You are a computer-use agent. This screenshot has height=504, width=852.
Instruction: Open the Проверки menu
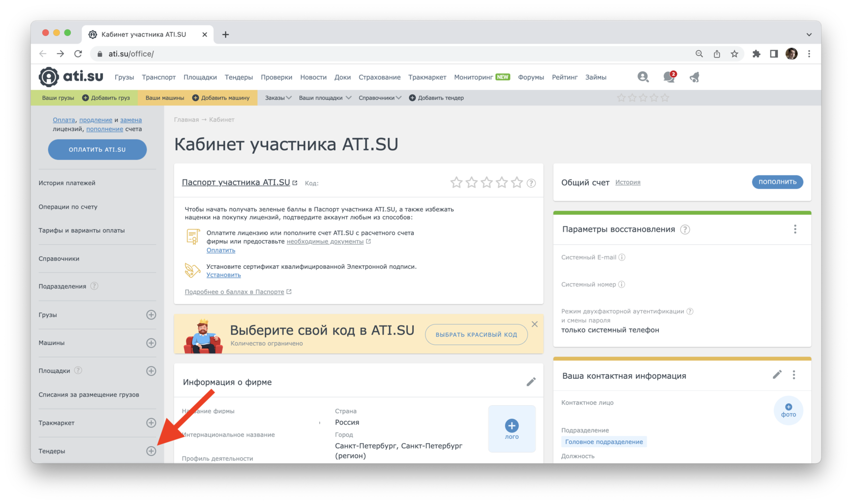(276, 77)
